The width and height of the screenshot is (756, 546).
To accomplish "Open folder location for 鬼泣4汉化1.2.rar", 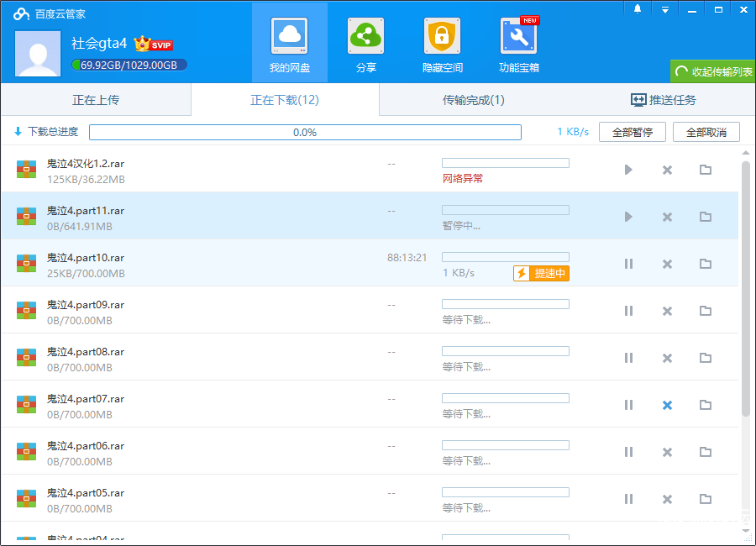I will coord(706,170).
